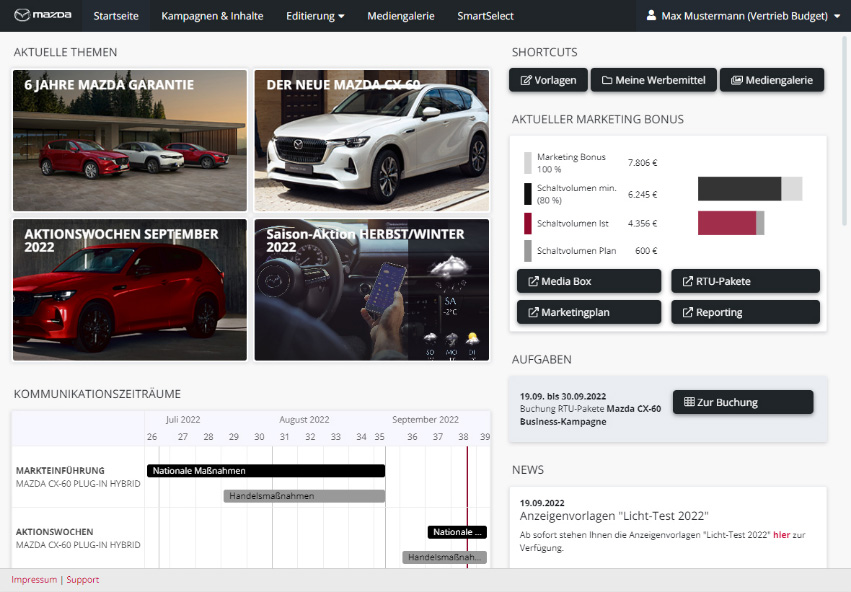Click the external link icon on Media Box

(x=533, y=282)
